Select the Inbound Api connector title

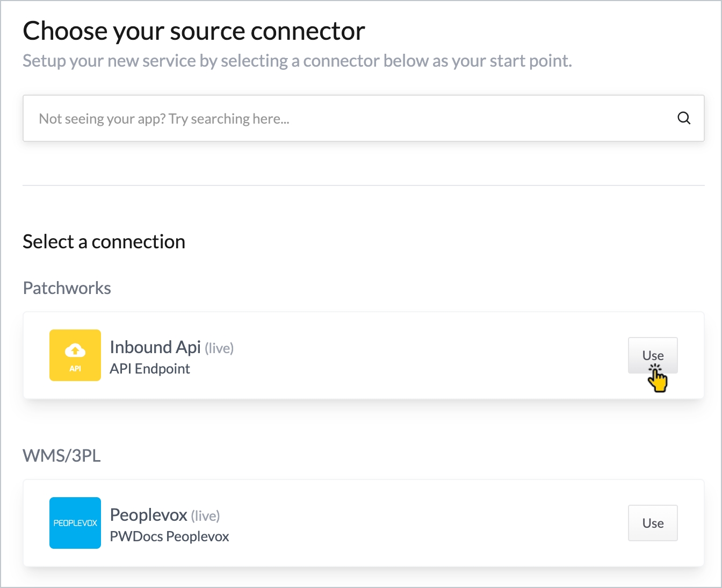click(x=155, y=347)
